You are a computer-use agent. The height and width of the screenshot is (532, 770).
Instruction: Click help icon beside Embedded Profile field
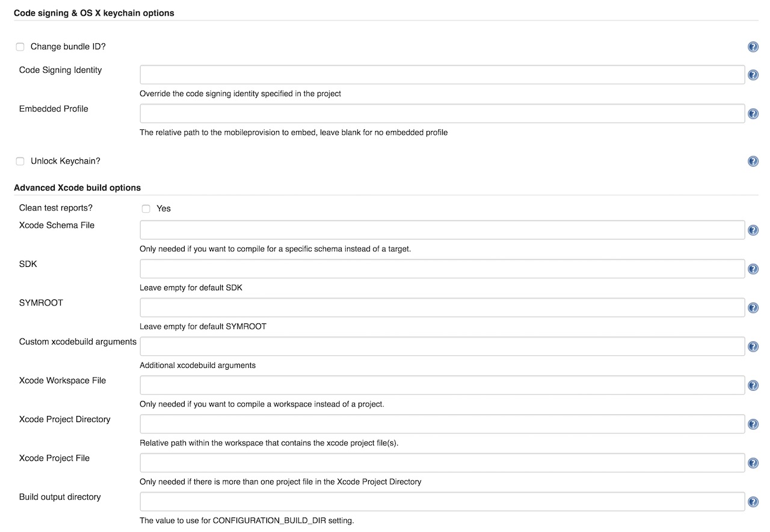pos(753,114)
